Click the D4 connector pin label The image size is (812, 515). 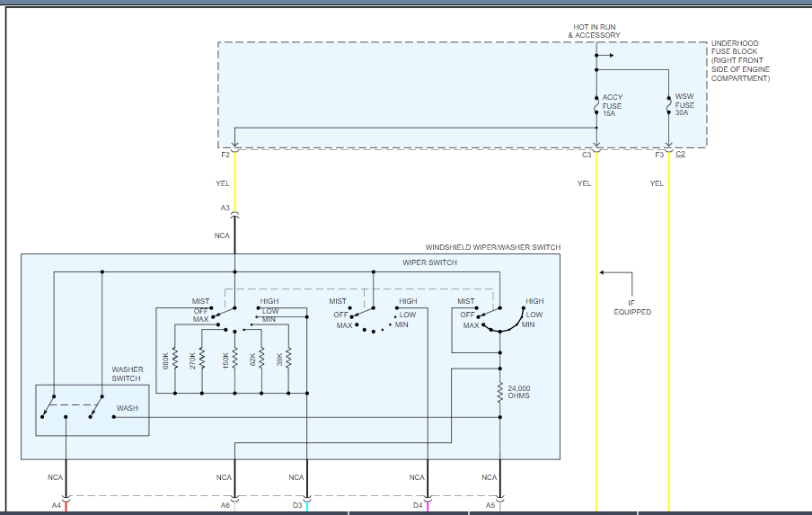tap(418, 506)
